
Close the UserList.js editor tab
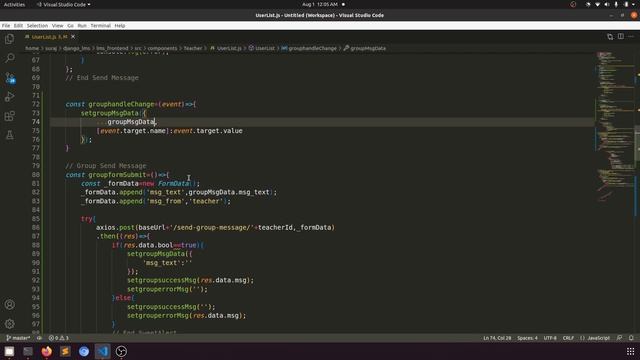click(73, 37)
